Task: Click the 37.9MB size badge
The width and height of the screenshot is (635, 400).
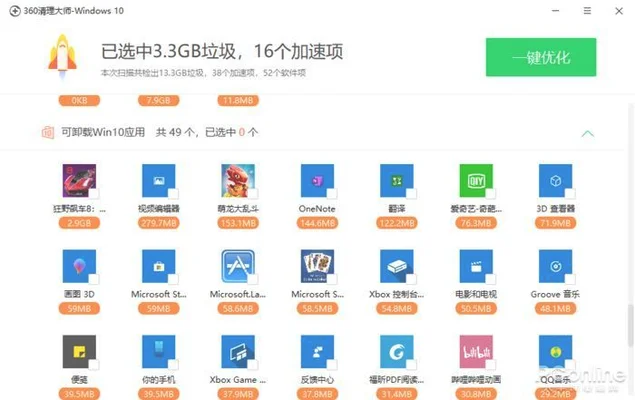Action: 238,394
